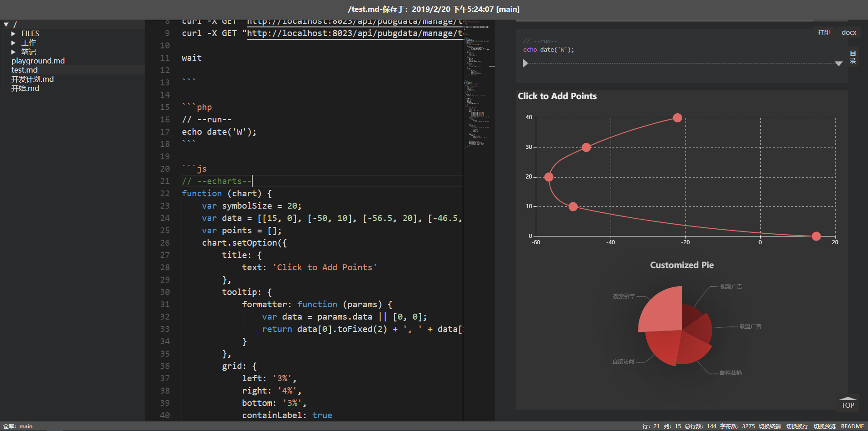Click 'echo date' line 17 in editor

(219, 132)
